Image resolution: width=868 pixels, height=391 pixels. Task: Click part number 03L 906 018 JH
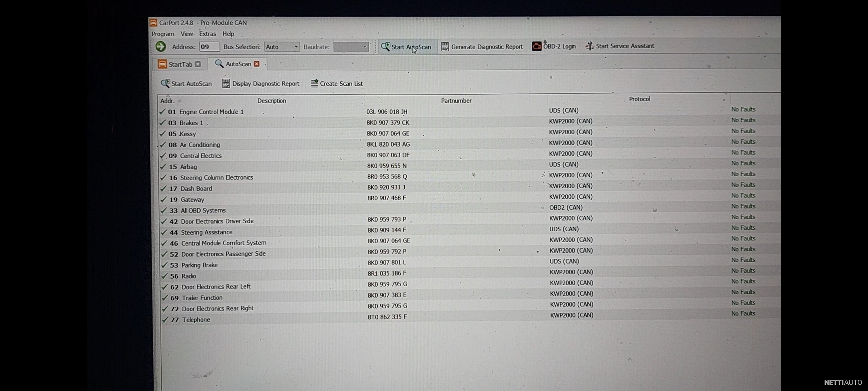(387, 112)
